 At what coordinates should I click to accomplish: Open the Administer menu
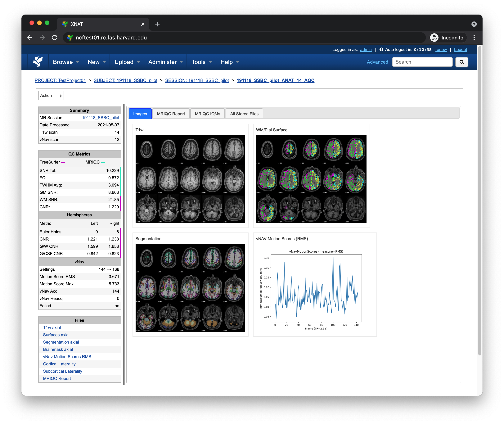pyautogui.click(x=165, y=62)
